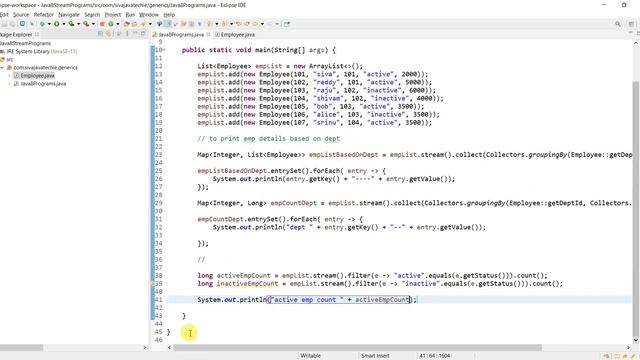Image resolution: width=640 pixels, height=360 pixels.
Task: Click the Save icon in toolbar
Action: coord(5,24)
